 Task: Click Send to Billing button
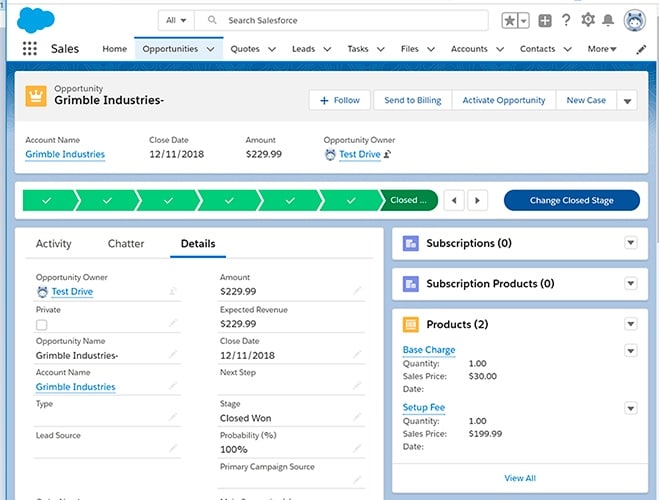pyautogui.click(x=413, y=100)
